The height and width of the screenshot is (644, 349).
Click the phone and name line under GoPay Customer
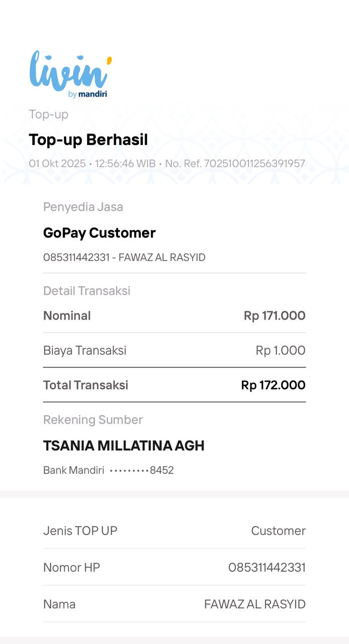pos(124,258)
